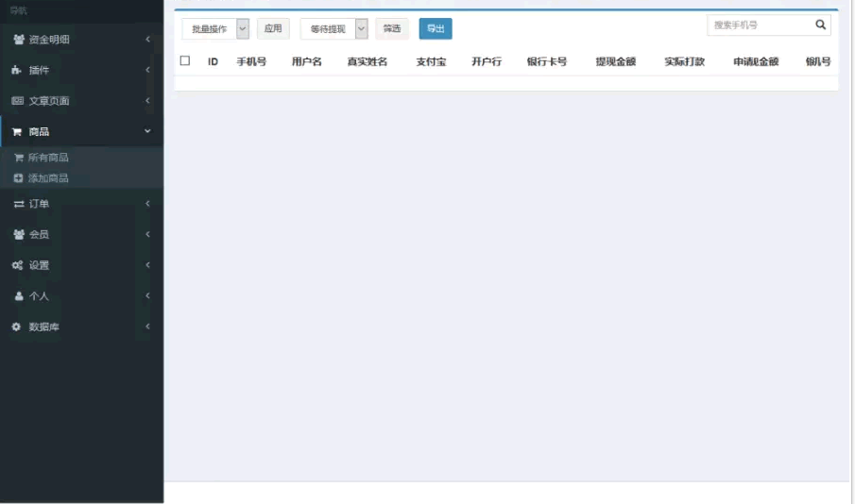Expand the 个人 menu chevron
855x504 pixels.
point(147,296)
